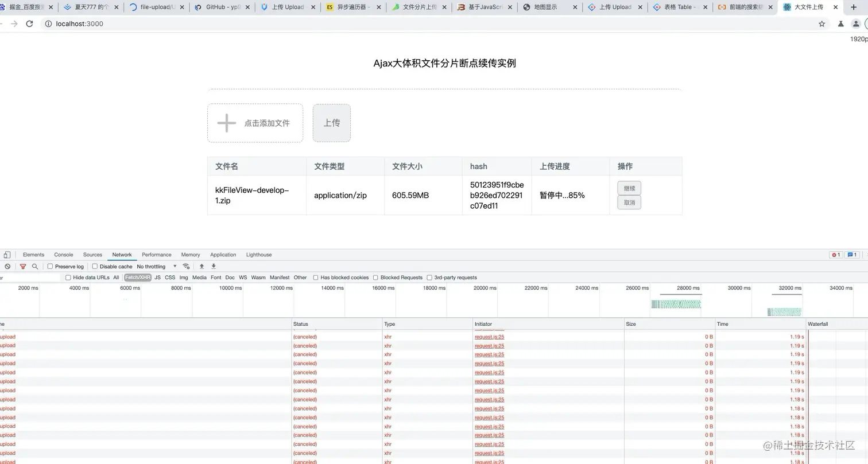Screen dimensions: 868x464
Task: Enable the Disable cache checkbox
Action: pyautogui.click(x=95, y=267)
